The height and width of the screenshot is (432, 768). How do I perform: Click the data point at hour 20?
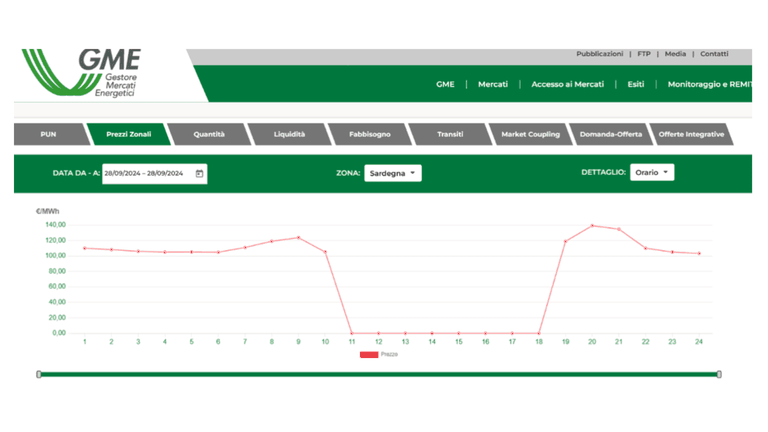click(x=592, y=226)
